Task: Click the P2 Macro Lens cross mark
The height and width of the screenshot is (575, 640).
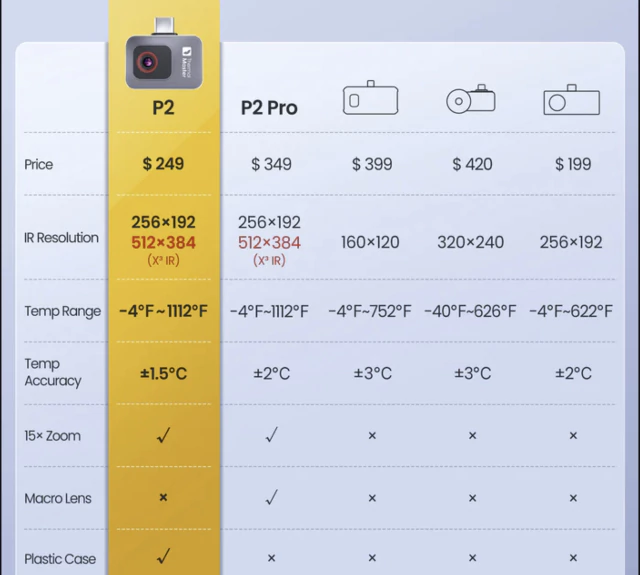Action: 163,497
